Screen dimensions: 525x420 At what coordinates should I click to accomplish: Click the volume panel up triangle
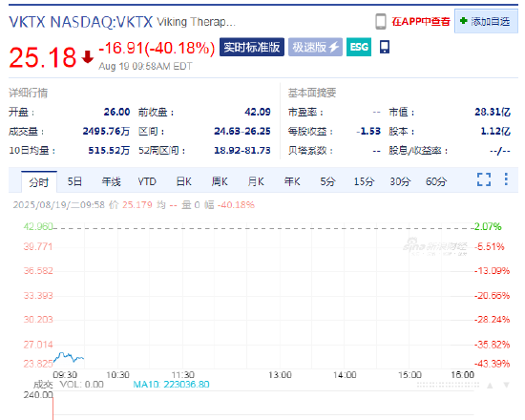click(x=490, y=386)
